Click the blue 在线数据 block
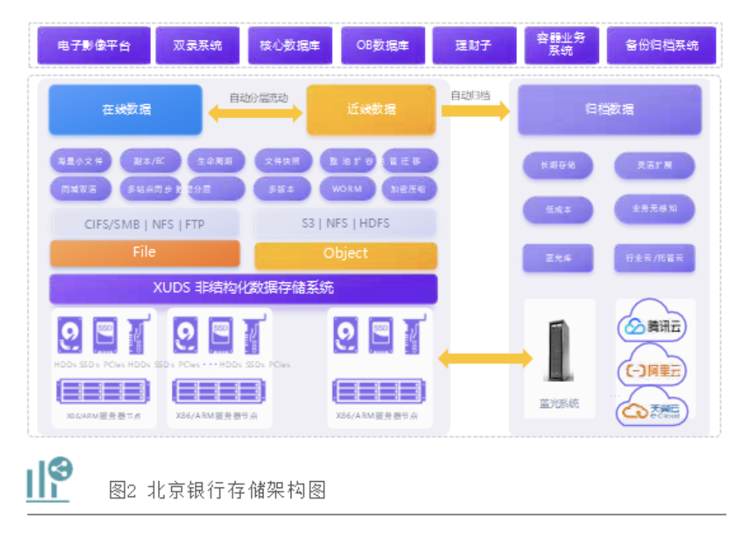This screenshot has height=535, width=756. 126,110
